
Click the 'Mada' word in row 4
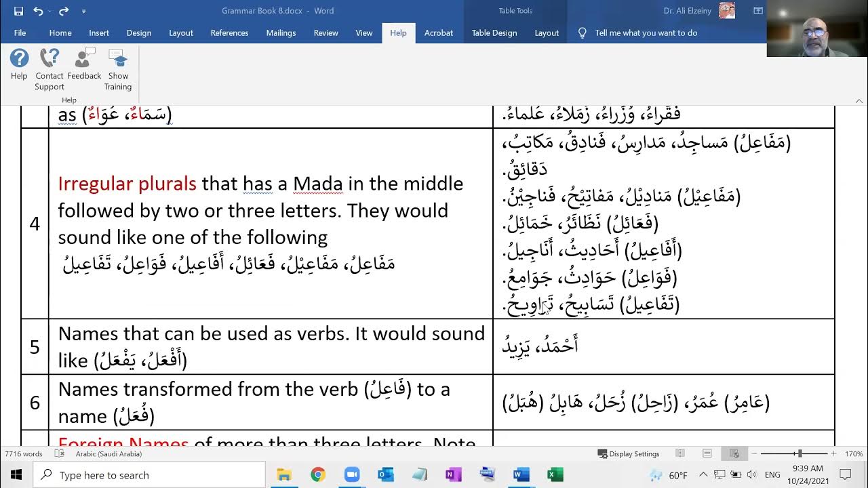[318, 184]
